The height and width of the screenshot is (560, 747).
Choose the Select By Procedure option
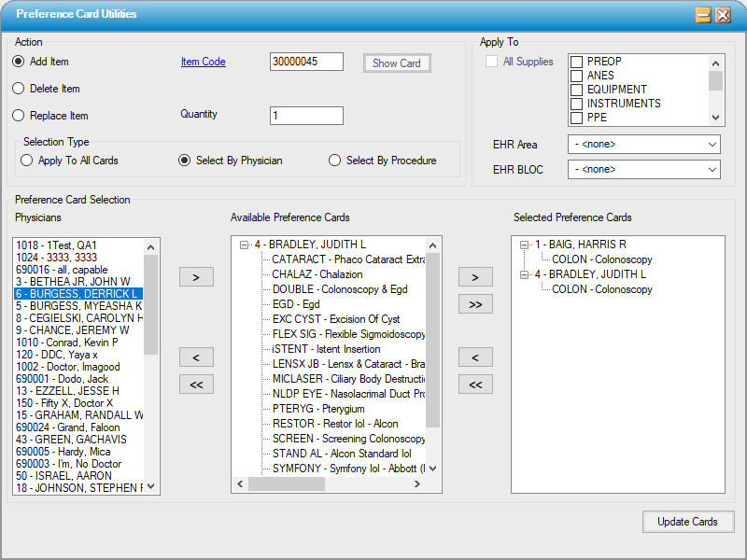(334, 159)
